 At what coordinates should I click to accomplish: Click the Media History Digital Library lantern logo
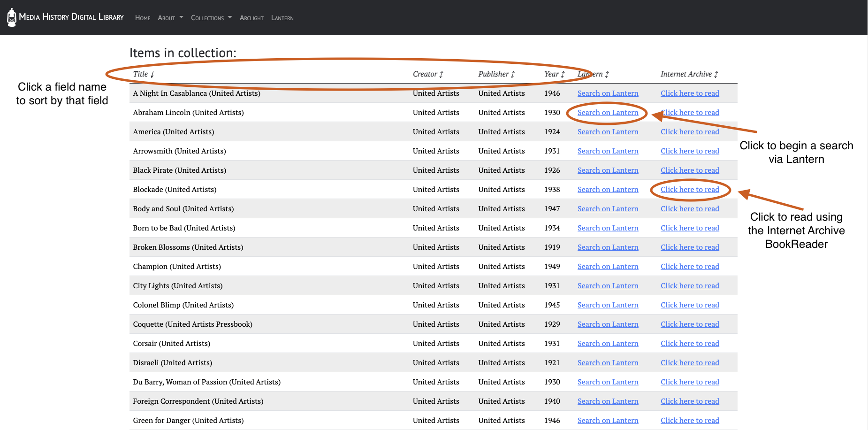[x=12, y=17]
